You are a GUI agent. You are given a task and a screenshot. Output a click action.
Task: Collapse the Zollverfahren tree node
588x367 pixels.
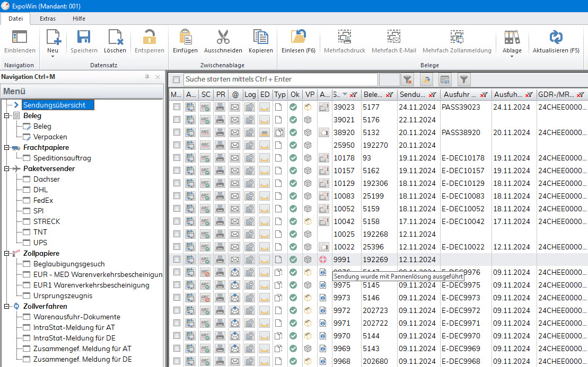(7, 306)
